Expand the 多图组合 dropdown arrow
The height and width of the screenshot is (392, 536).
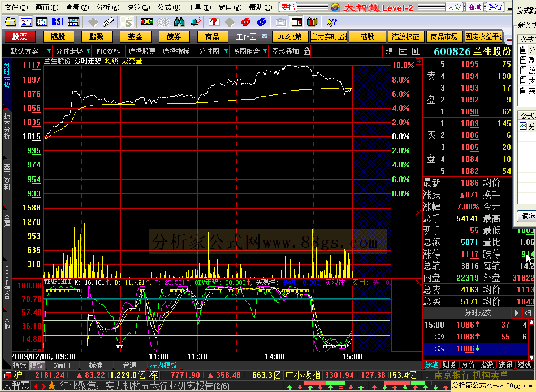pyautogui.click(x=265, y=51)
